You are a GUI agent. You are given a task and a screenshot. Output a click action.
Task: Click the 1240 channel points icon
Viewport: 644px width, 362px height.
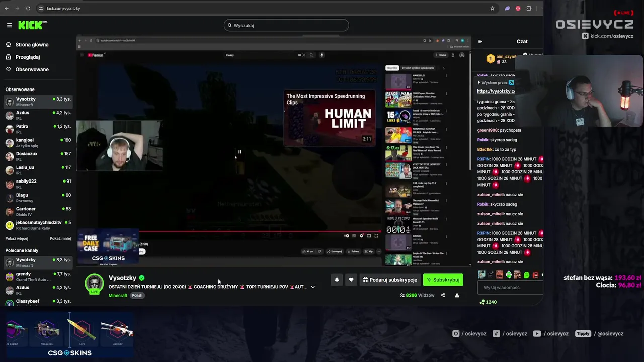[x=482, y=302]
